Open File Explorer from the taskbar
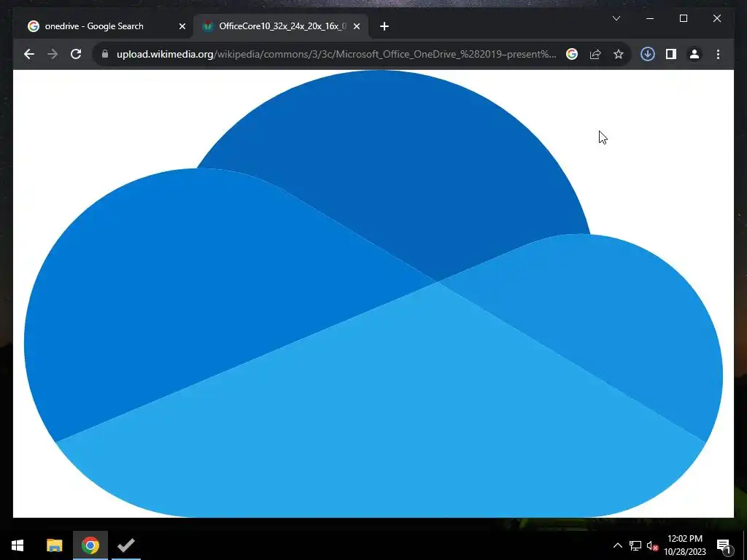The height and width of the screenshot is (560, 747). (x=54, y=545)
